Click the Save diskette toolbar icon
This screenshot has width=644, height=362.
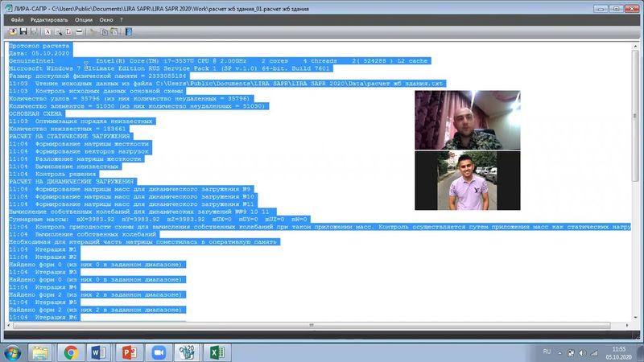click(x=23, y=31)
